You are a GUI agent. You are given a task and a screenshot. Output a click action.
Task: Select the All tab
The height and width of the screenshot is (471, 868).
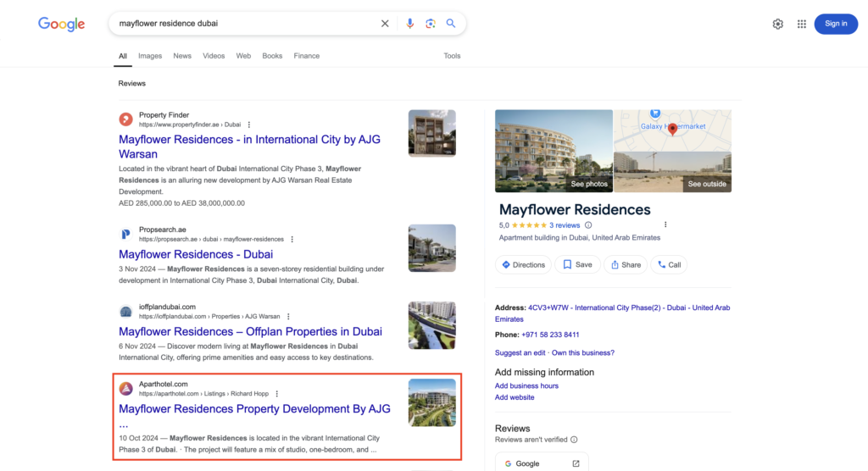point(123,56)
